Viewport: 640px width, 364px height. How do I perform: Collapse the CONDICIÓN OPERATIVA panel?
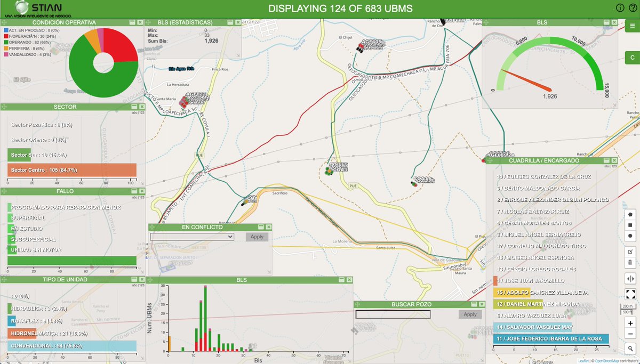[132, 22]
